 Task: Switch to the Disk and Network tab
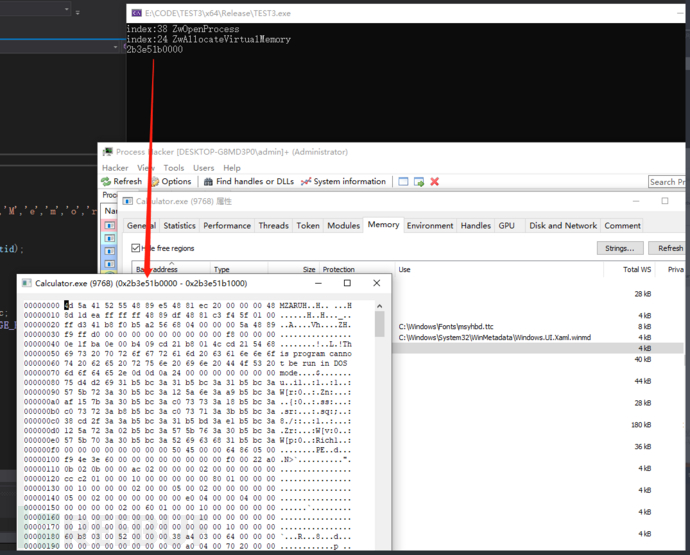click(x=563, y=225)
